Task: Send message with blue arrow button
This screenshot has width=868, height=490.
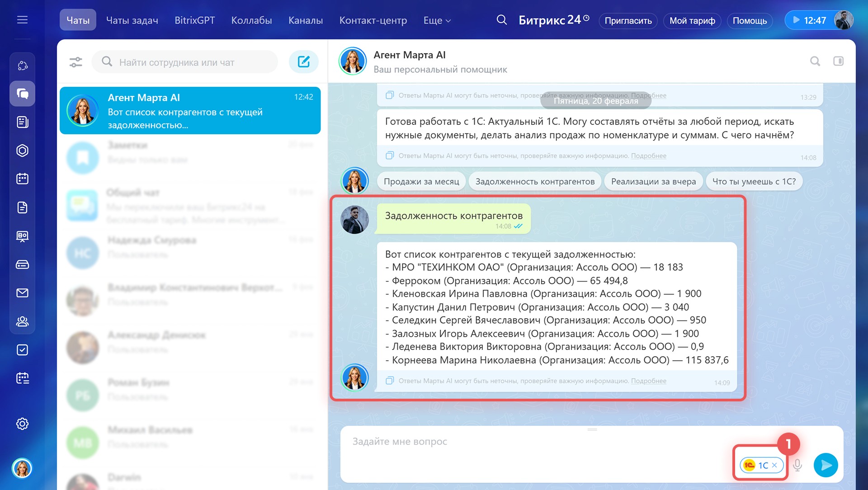Action: [826, 465]
